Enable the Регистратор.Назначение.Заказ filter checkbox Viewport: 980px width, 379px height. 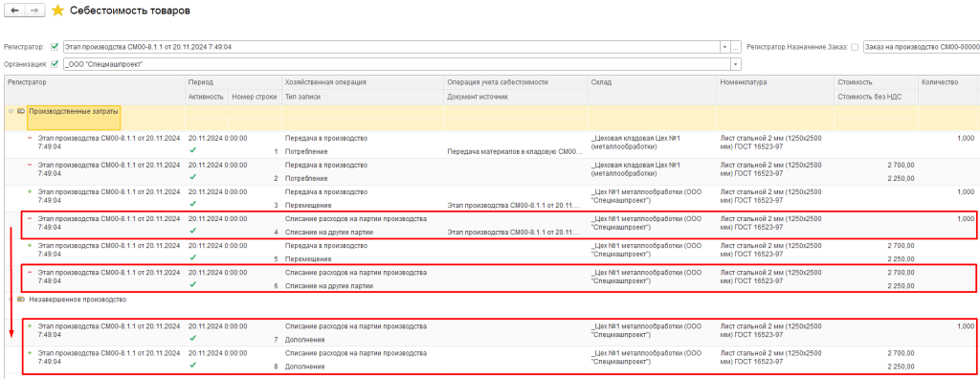pos(855,47)
